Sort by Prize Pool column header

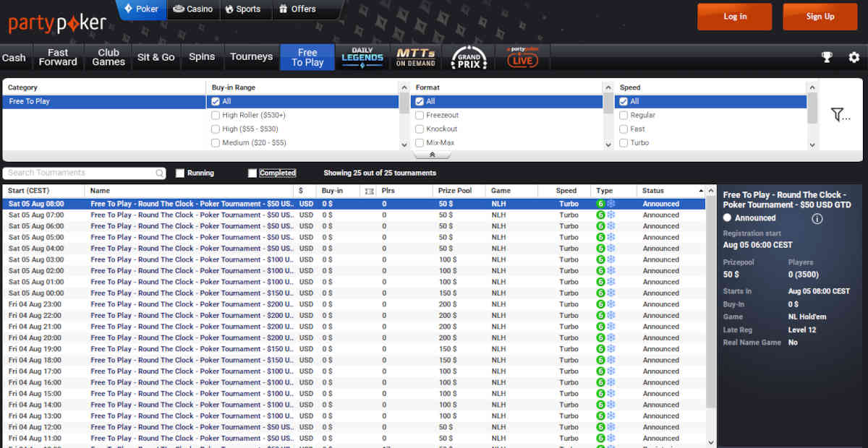pyautogui.click(x=459, y=191)
